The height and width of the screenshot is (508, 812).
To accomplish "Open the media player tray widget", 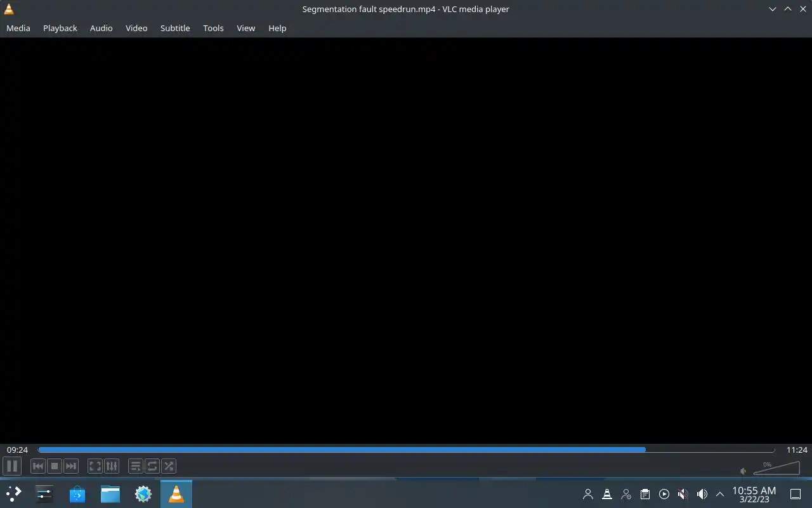I will (x=664, y=494).
